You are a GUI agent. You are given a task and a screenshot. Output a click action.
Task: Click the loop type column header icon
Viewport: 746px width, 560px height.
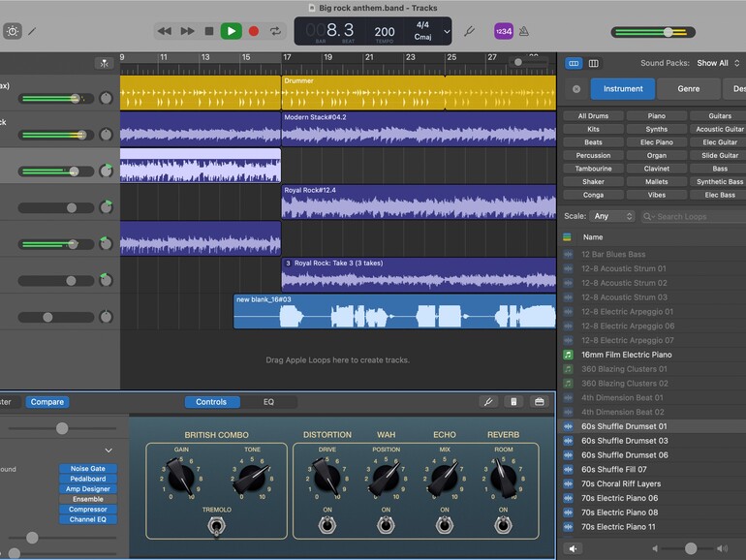(x=567, y=237)
